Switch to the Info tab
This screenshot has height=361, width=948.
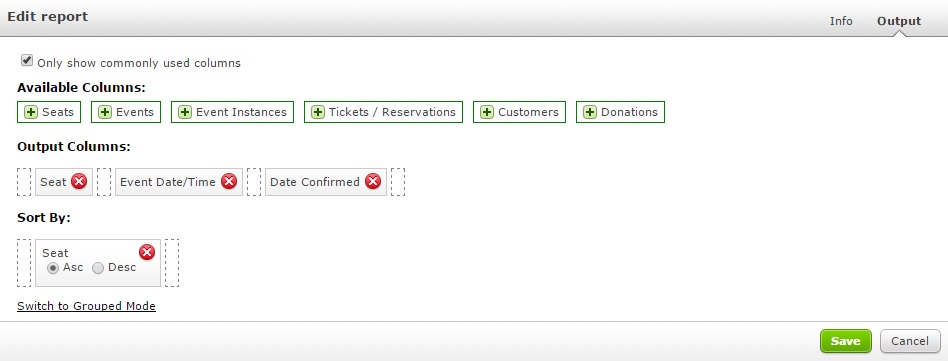(841, 21)
